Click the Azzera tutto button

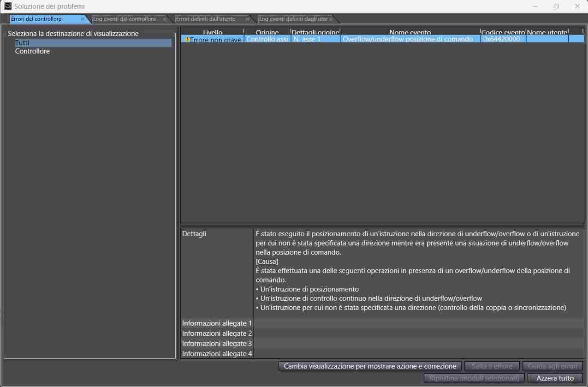(x=555, y=378)
